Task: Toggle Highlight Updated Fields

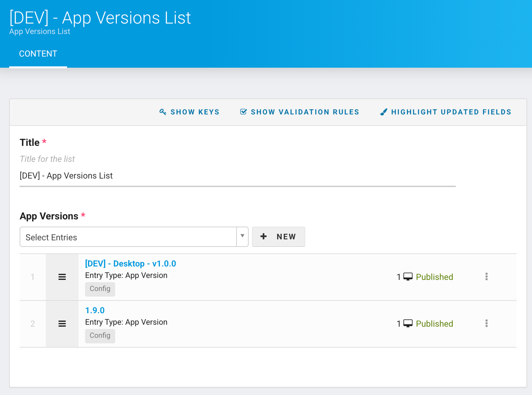Action: tap(451, 112)
